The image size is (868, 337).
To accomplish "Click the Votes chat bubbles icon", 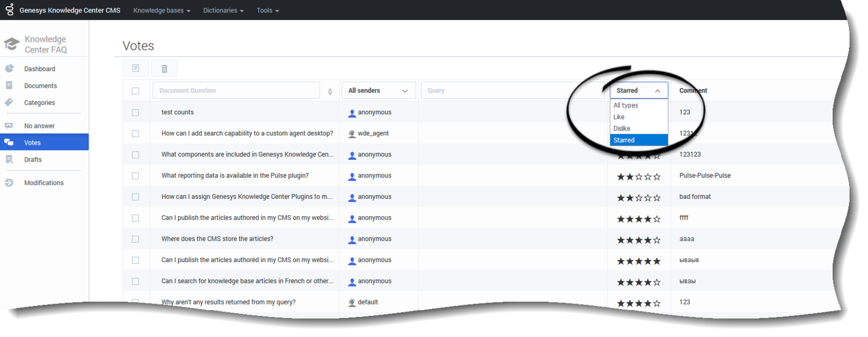I will (9, 142).
